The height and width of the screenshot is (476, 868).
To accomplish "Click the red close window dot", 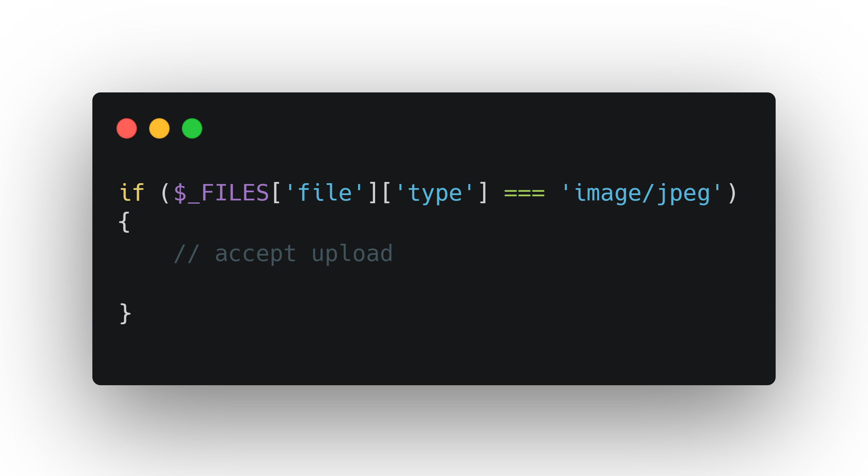I will coord(127,128).
